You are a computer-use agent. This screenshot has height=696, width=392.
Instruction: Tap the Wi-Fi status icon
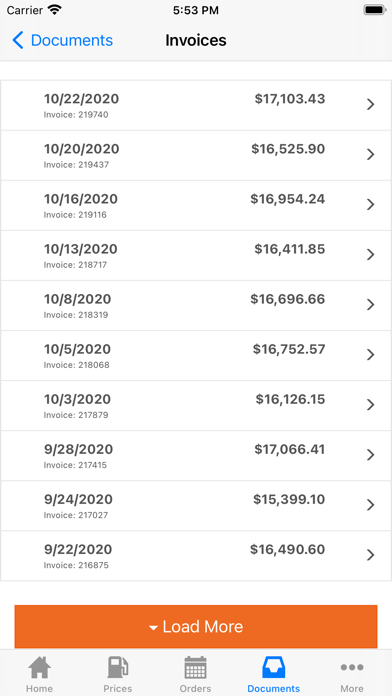click(x=55, y=10)
